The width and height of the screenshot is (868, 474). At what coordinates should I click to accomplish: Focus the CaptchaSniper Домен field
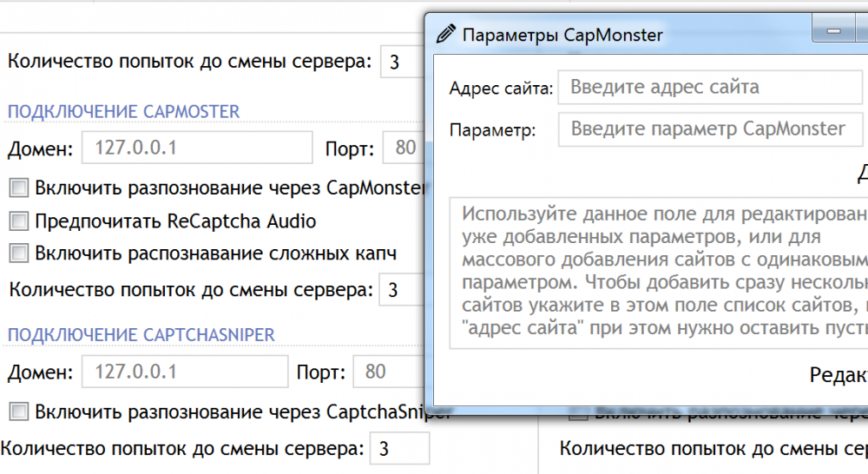point(185,372)
